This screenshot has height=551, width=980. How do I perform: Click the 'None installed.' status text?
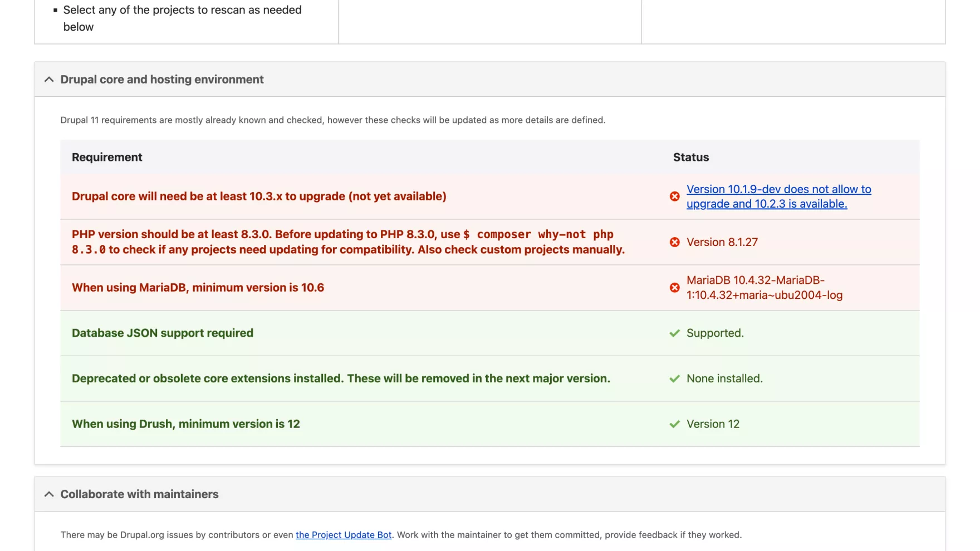[x=724, y=379]
